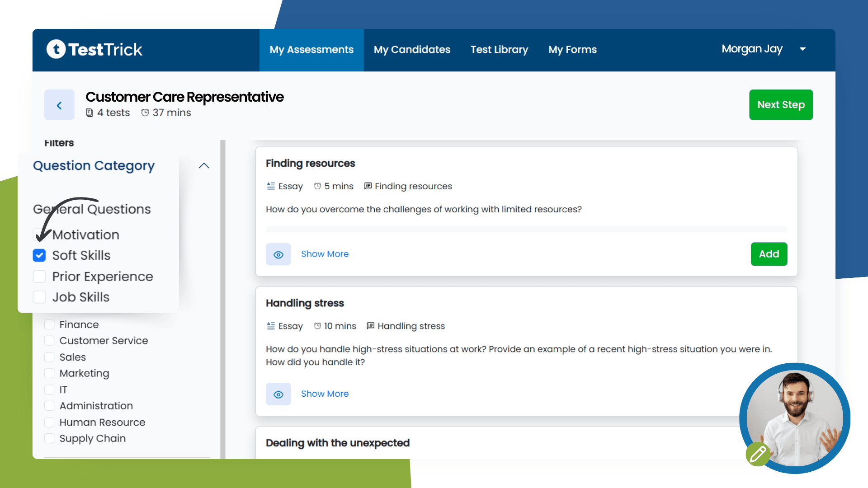Click the tests document icon beside 4 tests
868x488 pixels.
(x=90, y=113)
